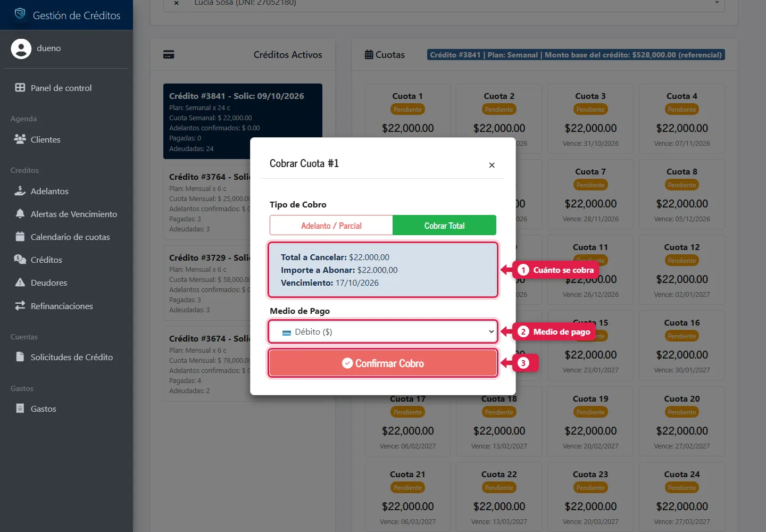Close the Cobrar Cuota #1 dialog
Image resolution: width=766 pixels, height=532 pixels.
click(x=492, y=165)
